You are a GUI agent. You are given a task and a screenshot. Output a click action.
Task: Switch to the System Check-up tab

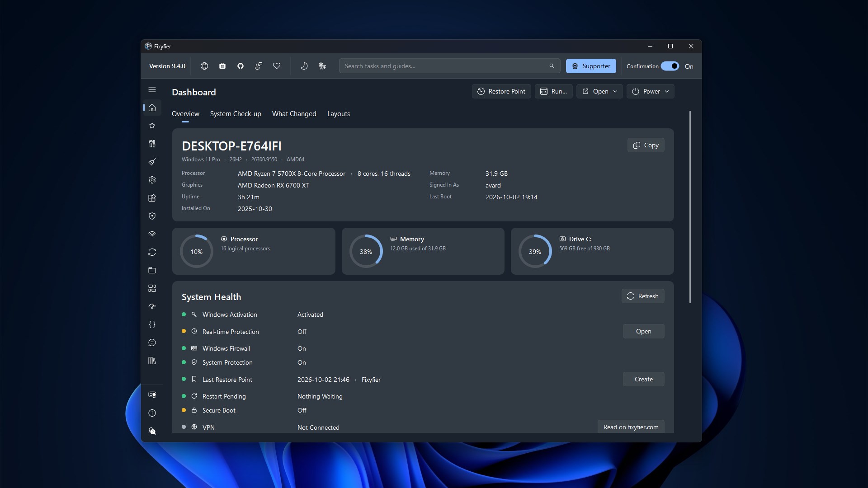[x=236, y=114]
